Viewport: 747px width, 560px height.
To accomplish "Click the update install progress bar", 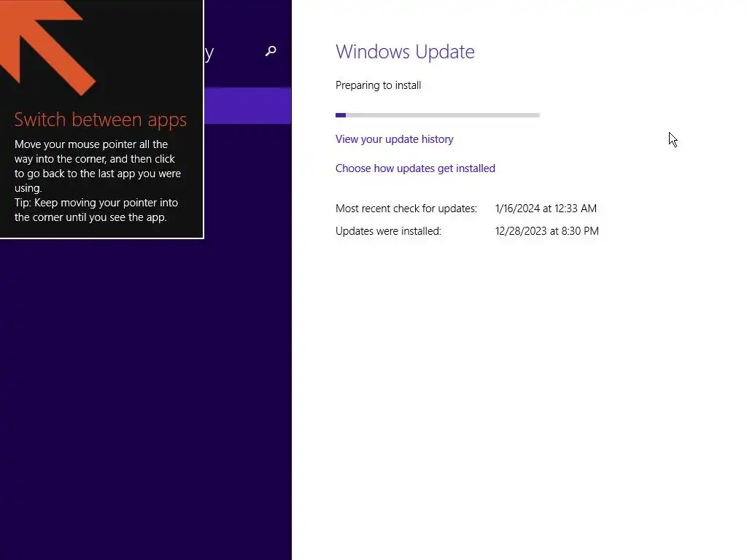I will point(438,115).
